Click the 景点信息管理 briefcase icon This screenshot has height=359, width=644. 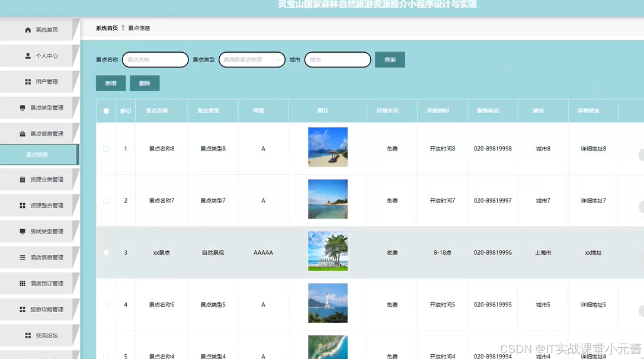click(x=23, y=133)
